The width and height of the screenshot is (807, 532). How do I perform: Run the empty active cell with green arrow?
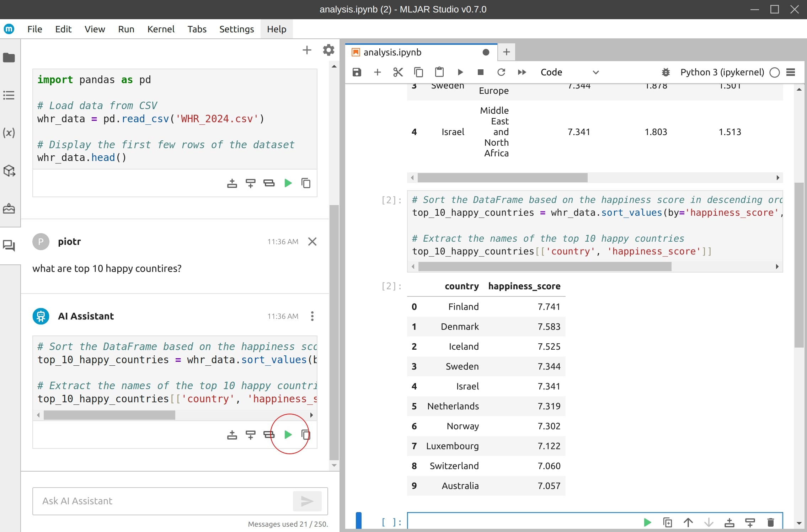[647, 522]
